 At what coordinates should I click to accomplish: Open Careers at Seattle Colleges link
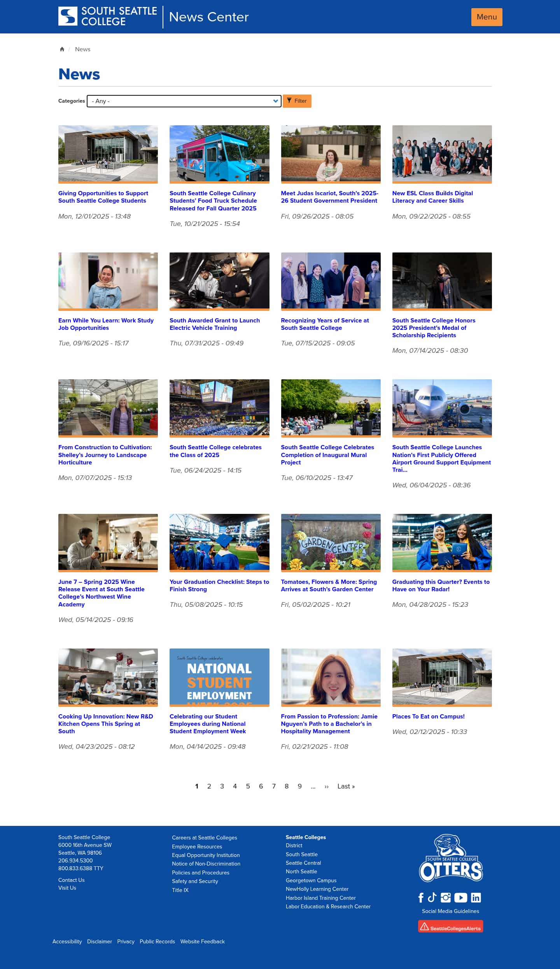[205, 838]
